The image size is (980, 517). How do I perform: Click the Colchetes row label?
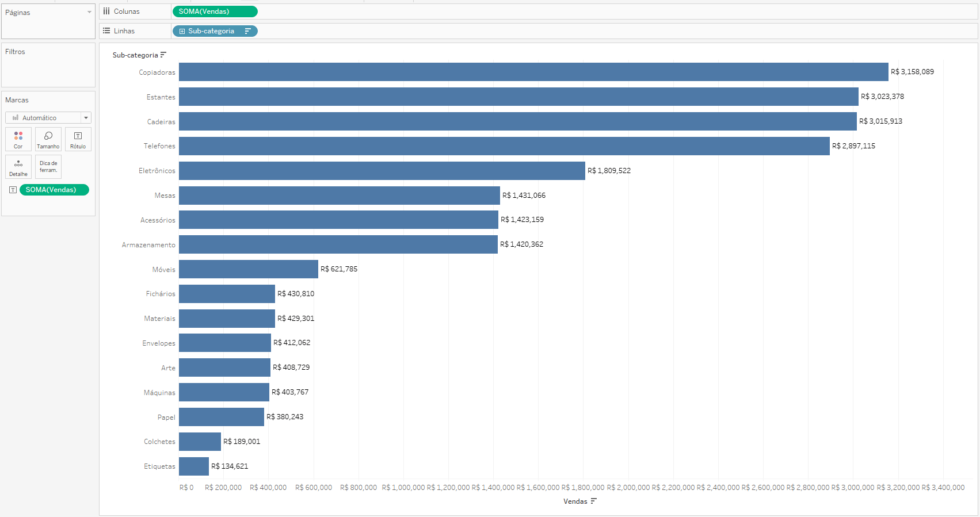pyautogui.click(x=159, y=442)
